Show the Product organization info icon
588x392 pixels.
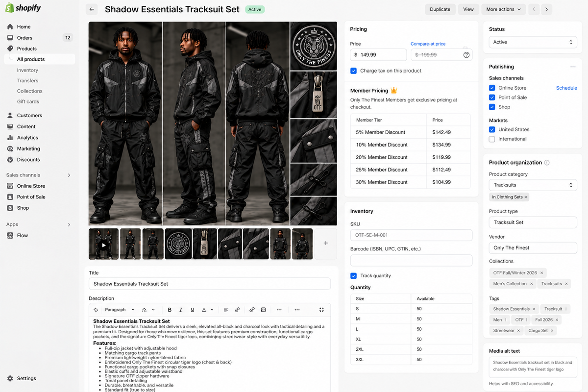point(547,163)
